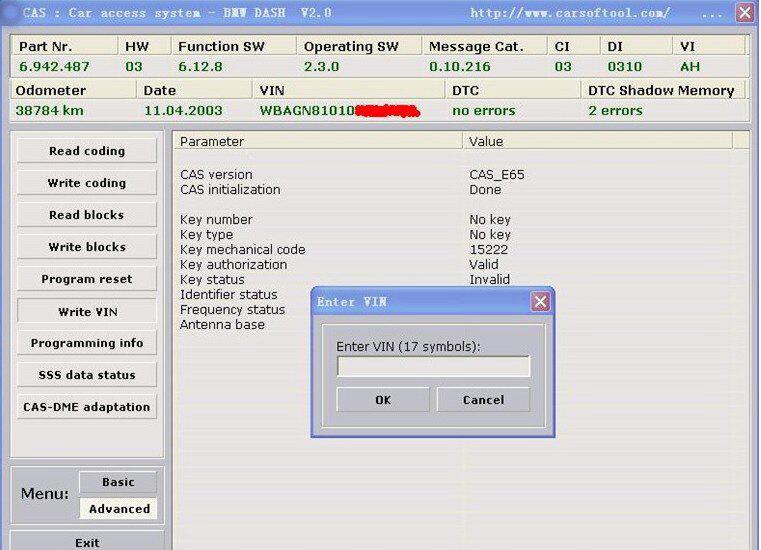Viewport: 761px width, 550px height.
Task: Click DTC Shadow Memory value 2 errors
Action: (x=615, y=111)
